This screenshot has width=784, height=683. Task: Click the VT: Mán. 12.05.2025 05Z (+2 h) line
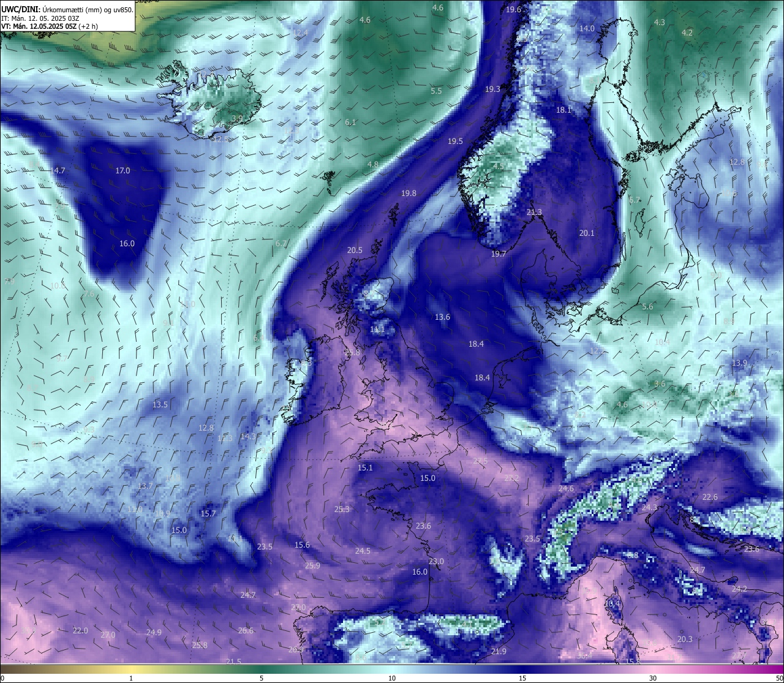point(50,26)
